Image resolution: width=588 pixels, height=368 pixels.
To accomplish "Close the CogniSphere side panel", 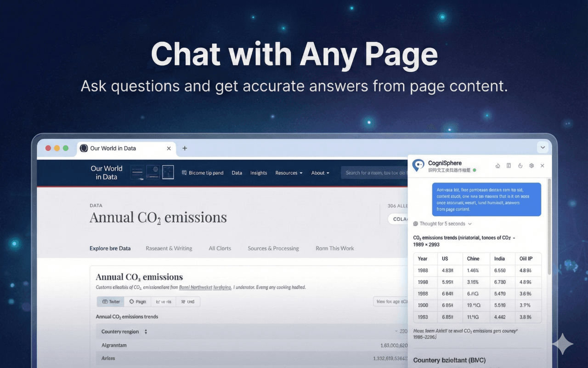I will tap(543, 166).
